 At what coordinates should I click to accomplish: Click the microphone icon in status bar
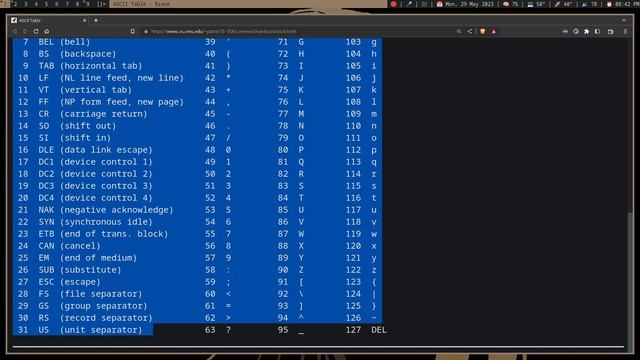[409, 4]
